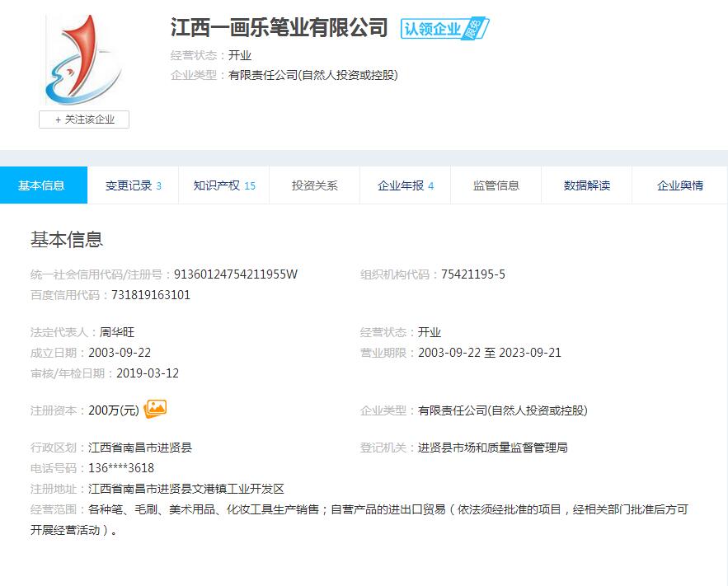728x586 pixels.
Task: Click the company logo image
Action: [83, 59]
